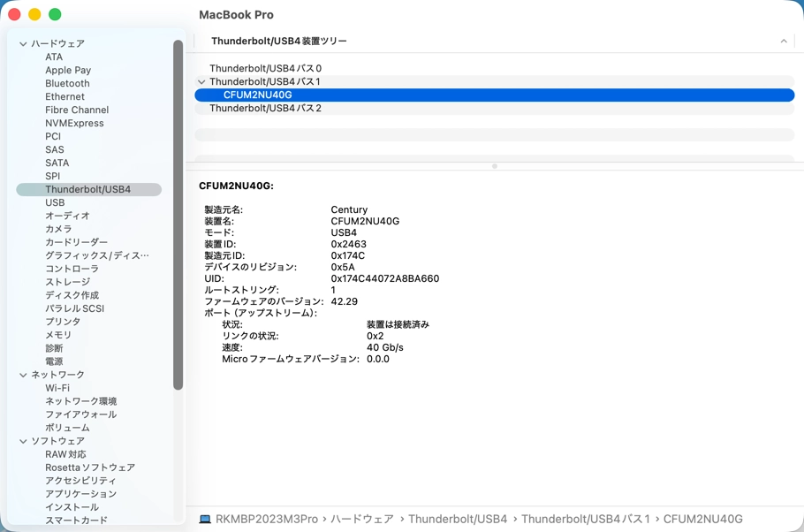Viewport: 804px width, 532px height.
Task: Click the split pane divider handle
Action: click(x=495, y=166)
